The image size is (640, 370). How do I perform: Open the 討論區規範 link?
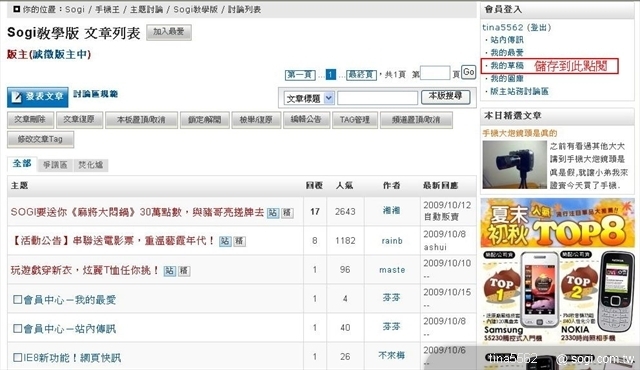(95, 94)
